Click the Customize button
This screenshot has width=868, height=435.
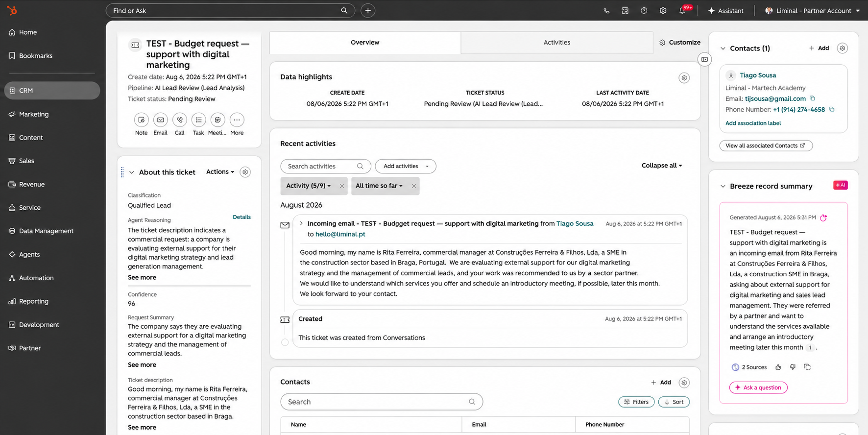[680, 43]
